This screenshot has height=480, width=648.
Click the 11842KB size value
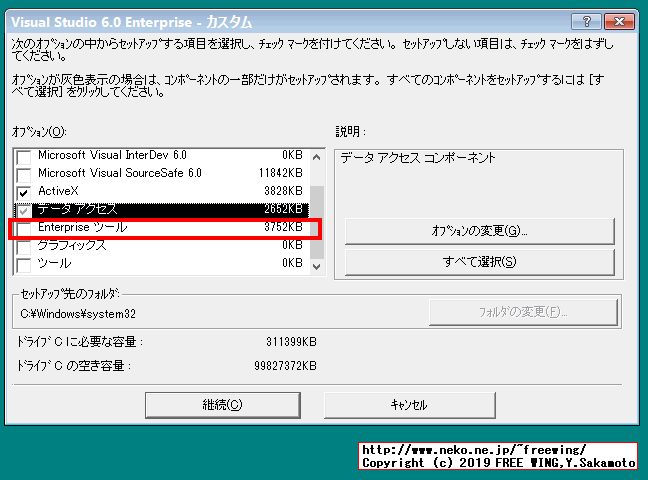click(281, 173)
